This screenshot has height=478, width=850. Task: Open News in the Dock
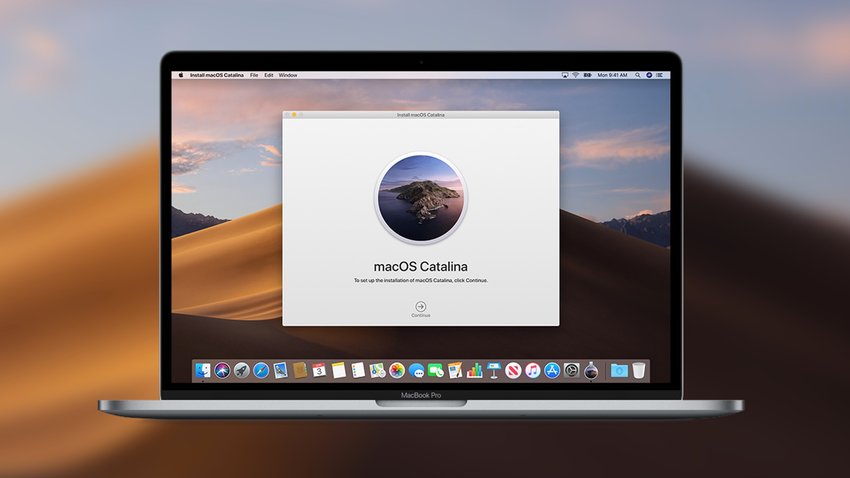[x=513, y=370]
